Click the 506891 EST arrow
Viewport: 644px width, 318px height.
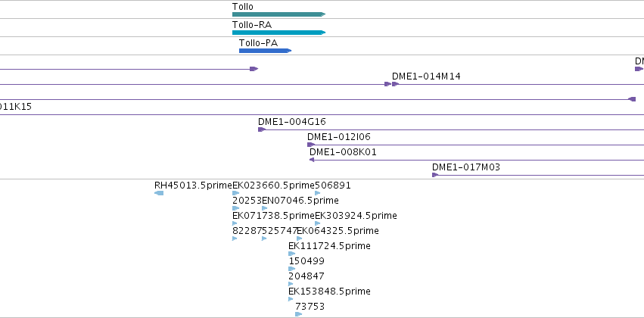click(x=318, y=193)
